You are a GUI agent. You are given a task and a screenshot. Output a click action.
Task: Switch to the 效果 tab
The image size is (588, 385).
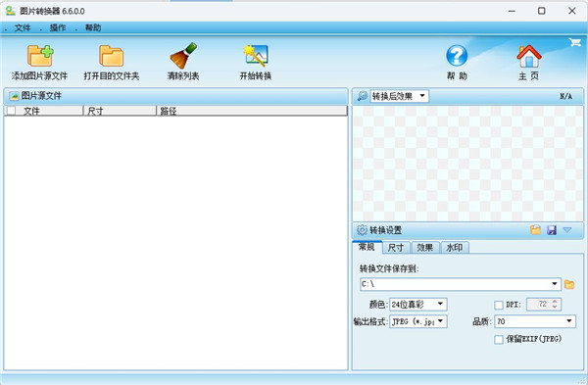point(425,248)
